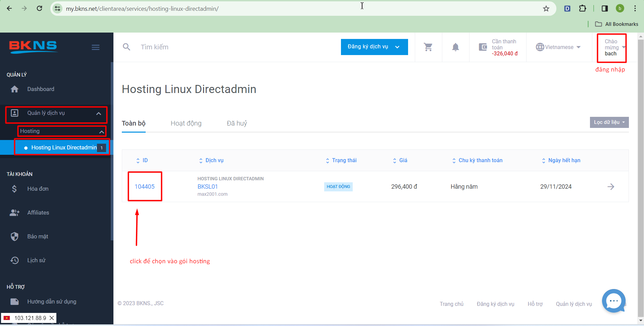Viewport: 644px width, 326px height.
Task: Open site information icon in address bar
Action: 58,8
